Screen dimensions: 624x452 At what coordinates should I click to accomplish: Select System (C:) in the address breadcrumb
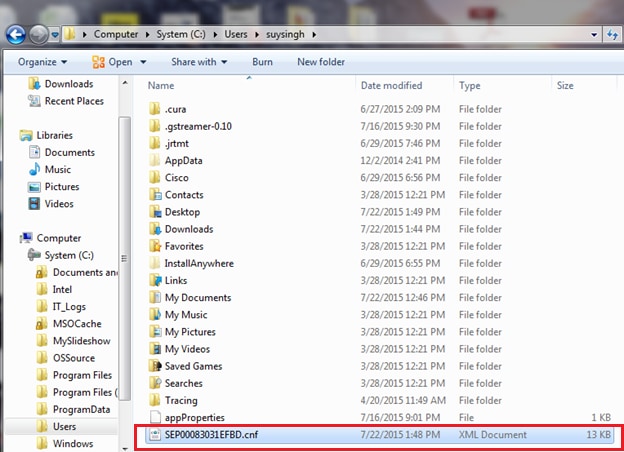click(x=181, y=34)
